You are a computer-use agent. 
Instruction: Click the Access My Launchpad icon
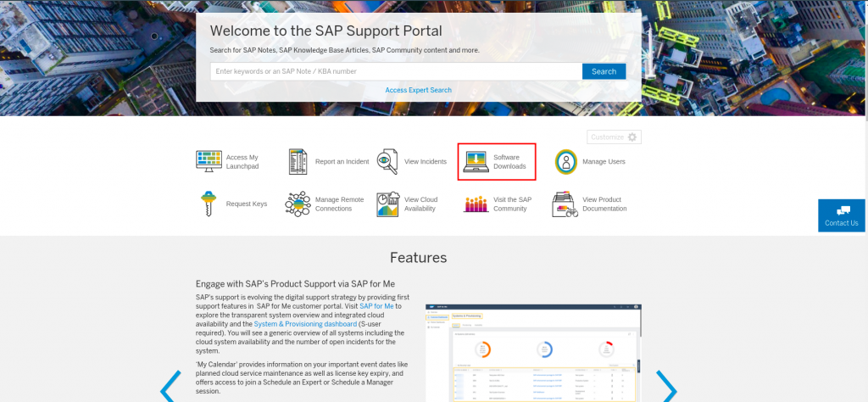coord(209,161)
